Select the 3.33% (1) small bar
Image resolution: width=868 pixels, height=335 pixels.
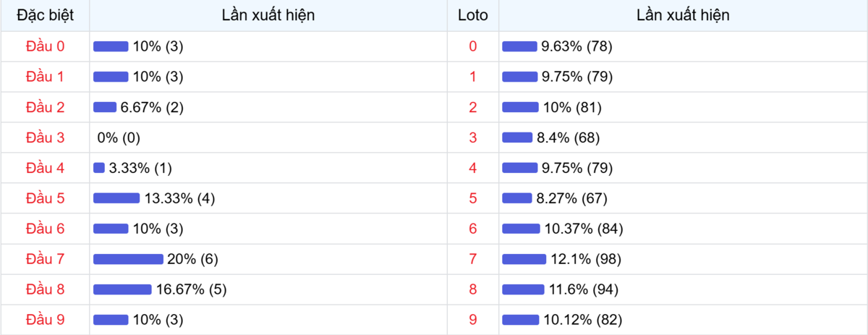99,168
